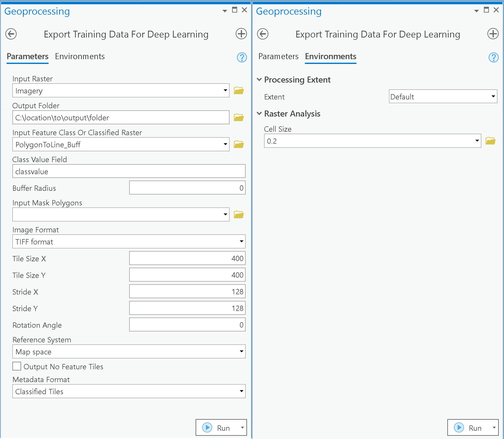504x439 pixels.
Task: Browse folder icon for Output Folder
Action: pyautogui.click(x=238, y=117)
